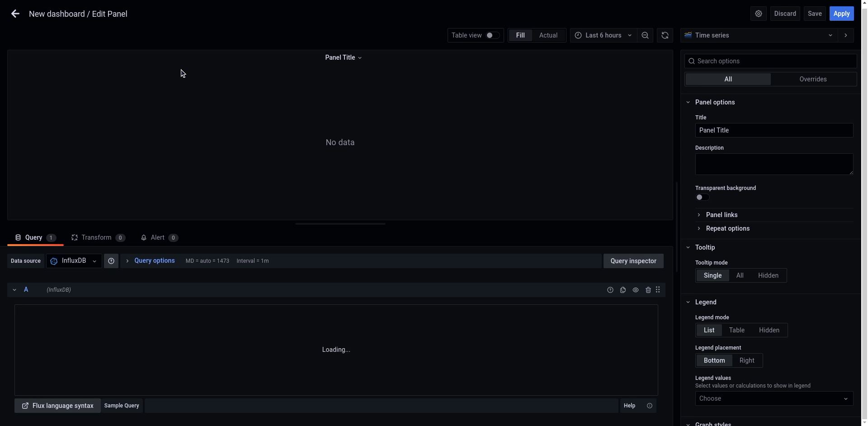Screen dimensions: 868x426
Task: Enable the Table view switch
Action: click(x=492, y=35)
